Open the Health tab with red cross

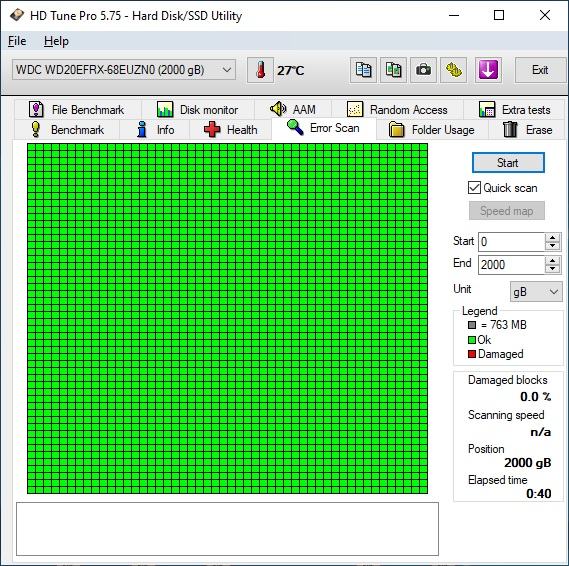coord(230,130)
